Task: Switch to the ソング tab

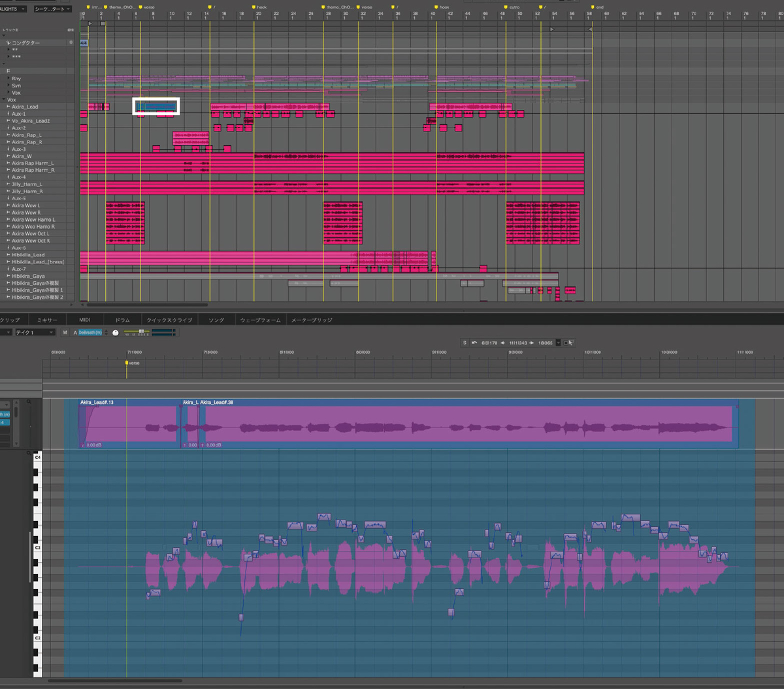Action: click(x=216, y=320)
